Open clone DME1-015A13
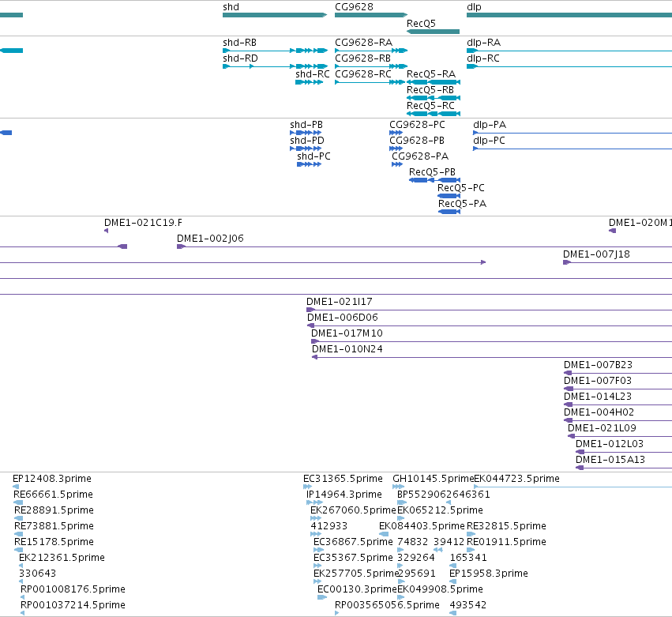 tap(624, 468)
